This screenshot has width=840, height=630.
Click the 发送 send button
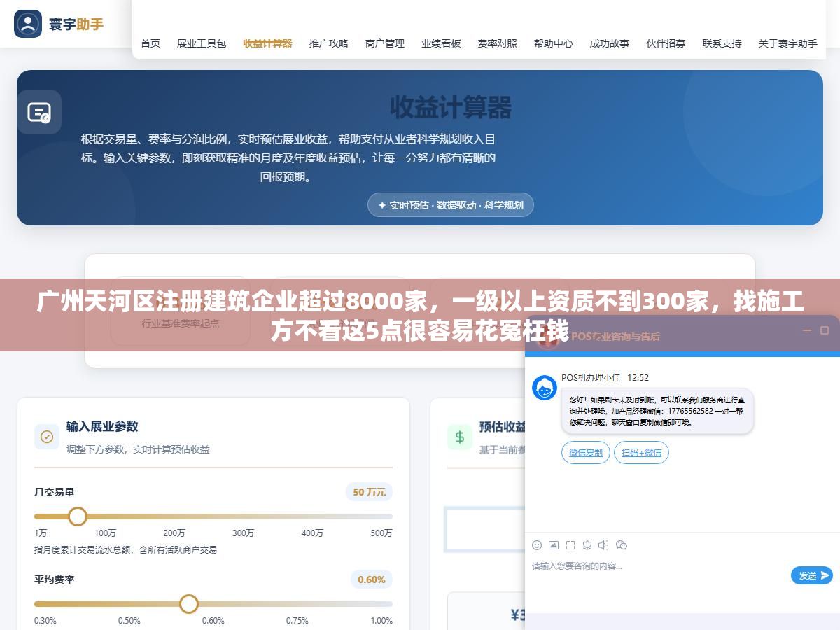(x=812, y=575)
